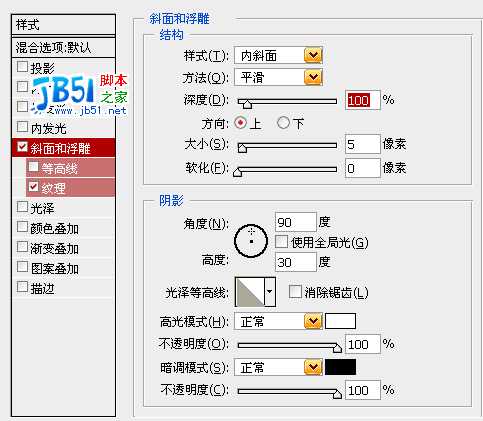Viewport: 483px width, 421px height.
Task: Enable the 图案叠加 checkbox
Action: [x=22, y=267]
